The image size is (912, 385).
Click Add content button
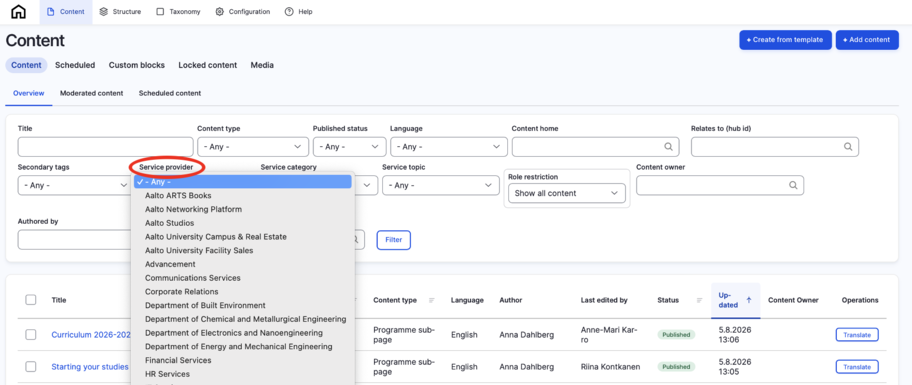(x=867, y=40)
